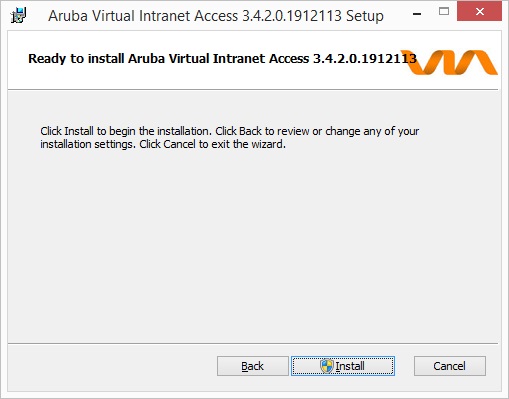
Task: Minimize the Aruba setup window
Action: click(x=417, y=14)
